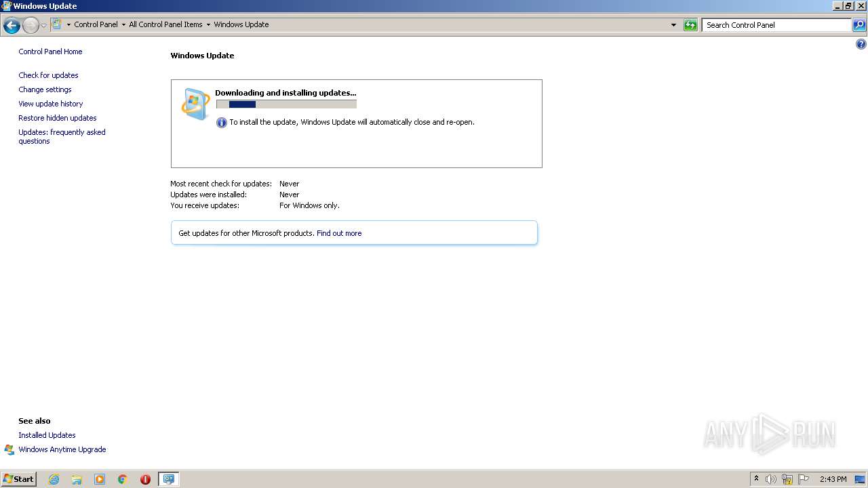
Task: Click Find out more link
Action: [339, 233]
